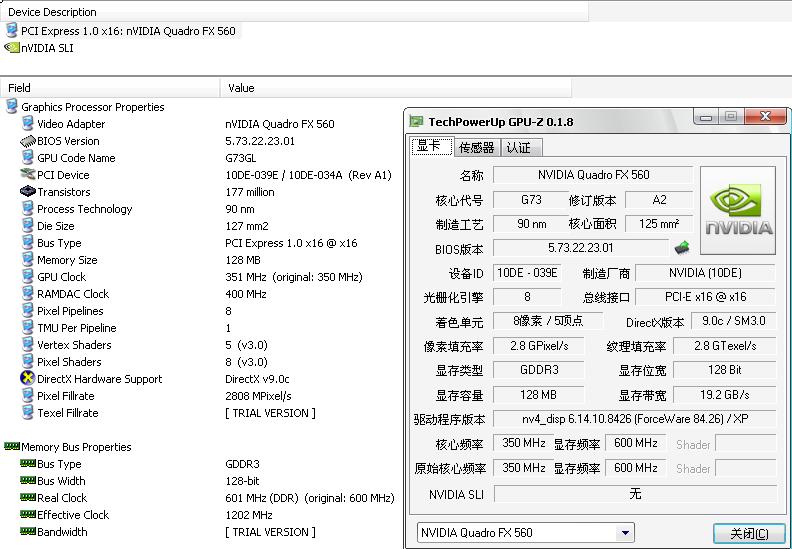Click the GPU-Z 名称 name field

pyautogui.click(x=593, y=175)
